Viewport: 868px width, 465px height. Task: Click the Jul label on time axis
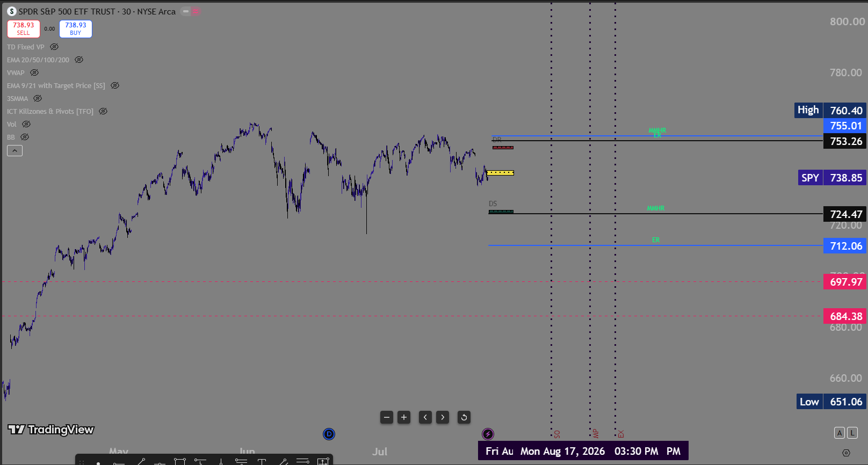[x=380, y=452]
